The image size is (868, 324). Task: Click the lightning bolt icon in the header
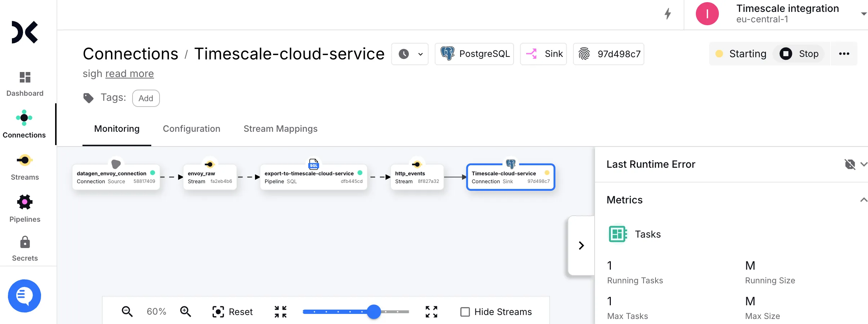tap(668, 14)
